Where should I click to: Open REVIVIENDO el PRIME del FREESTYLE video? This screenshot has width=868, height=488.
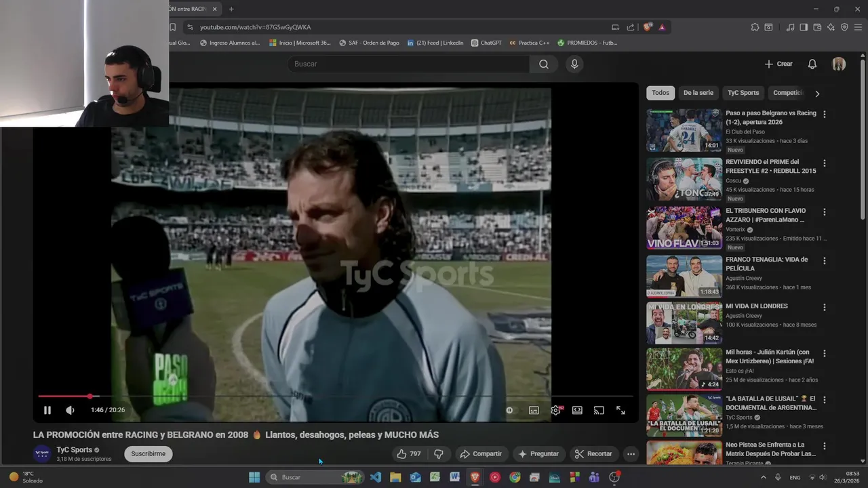tap(684, 179)
